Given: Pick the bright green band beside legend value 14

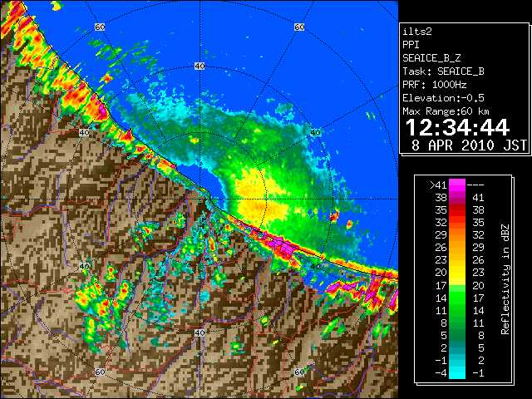Looking at the screenshot, I should 457,298.
